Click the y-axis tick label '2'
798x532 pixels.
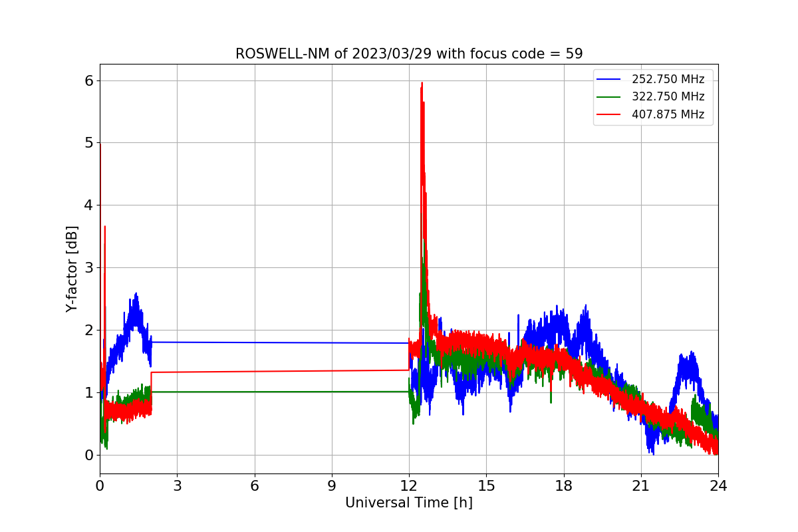[88, 331]
